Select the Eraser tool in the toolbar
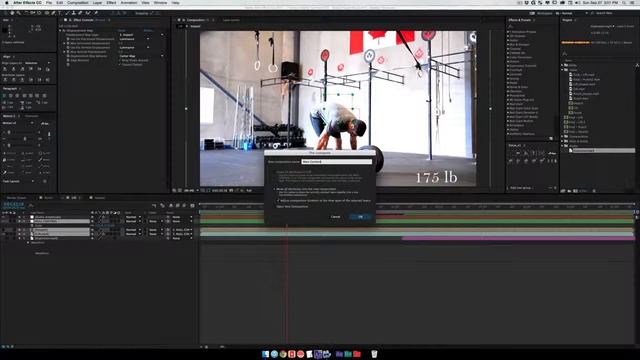This screenshot has height=360, width=640. coord(80,13)
